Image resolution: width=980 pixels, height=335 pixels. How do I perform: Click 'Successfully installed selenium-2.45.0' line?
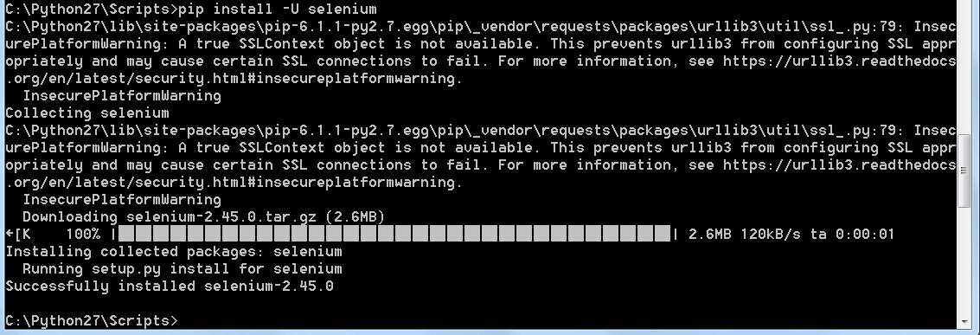pyautogui.click(x=170, y=287)
